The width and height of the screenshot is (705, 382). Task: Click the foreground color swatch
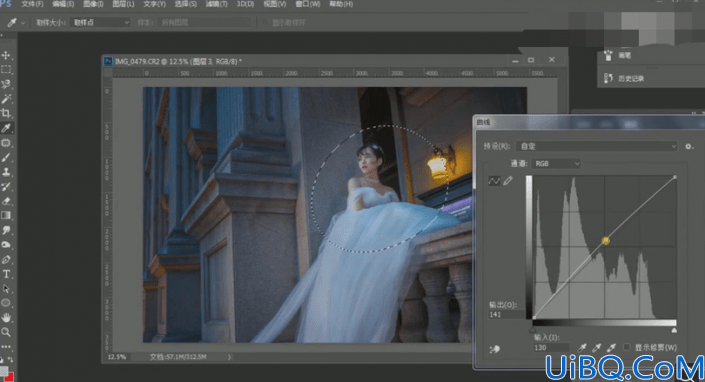[x=4, y=371]
